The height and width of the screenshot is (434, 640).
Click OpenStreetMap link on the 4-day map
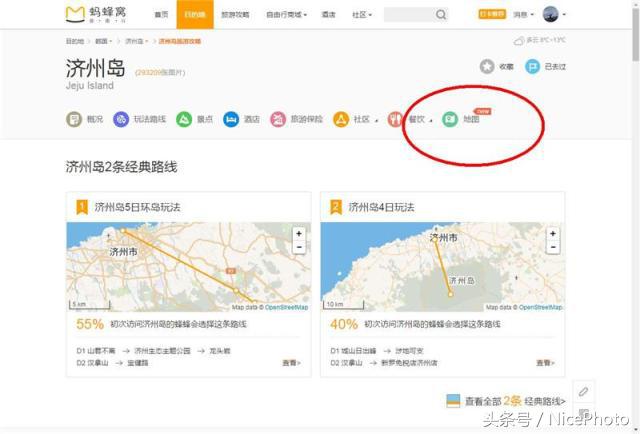(540, 307)
